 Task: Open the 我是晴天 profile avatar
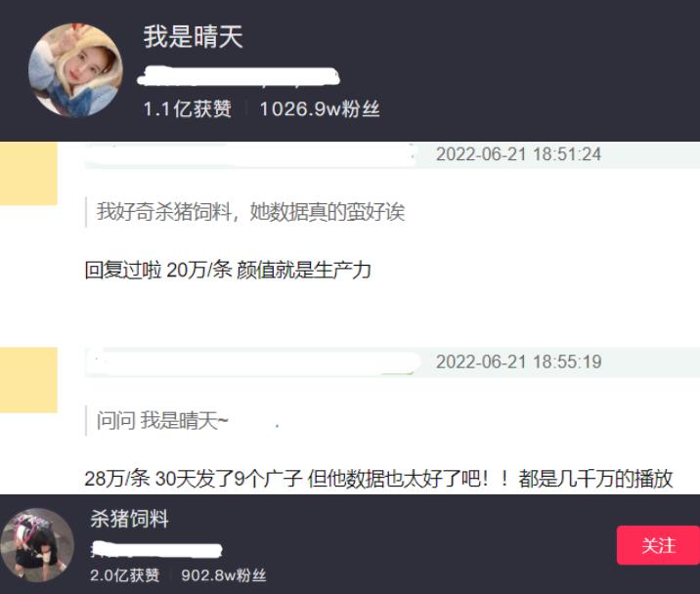(75, 70)
